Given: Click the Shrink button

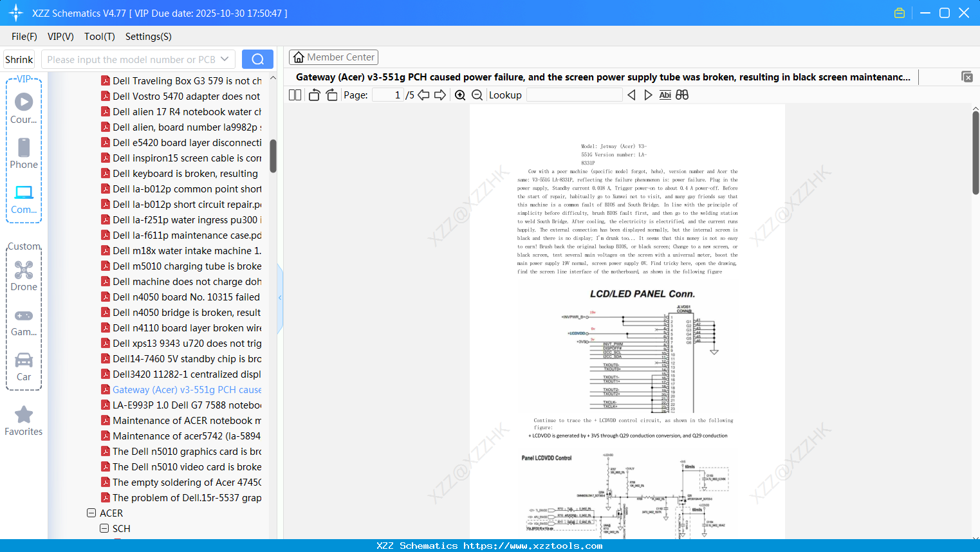Looking at the screenshot, I should 19,59.
